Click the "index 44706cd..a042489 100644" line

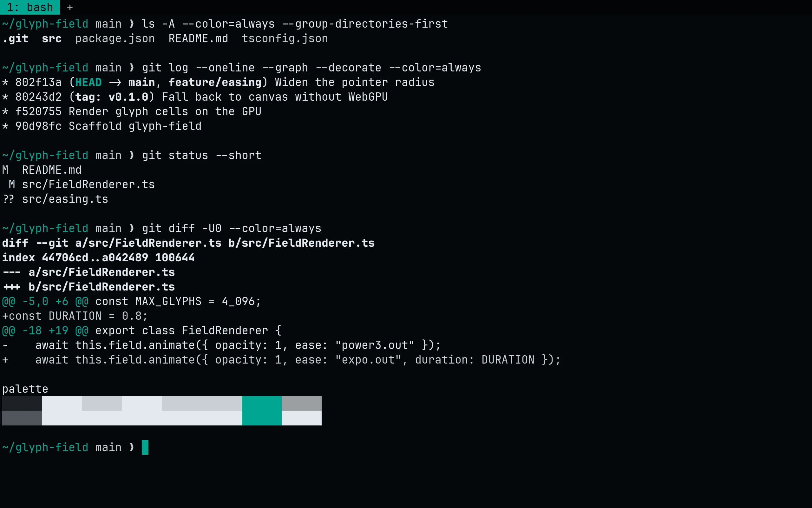click(x=98, y=258)
